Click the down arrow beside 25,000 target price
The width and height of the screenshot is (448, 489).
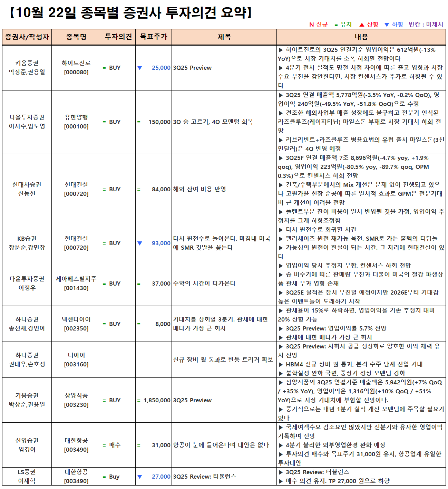139,68
